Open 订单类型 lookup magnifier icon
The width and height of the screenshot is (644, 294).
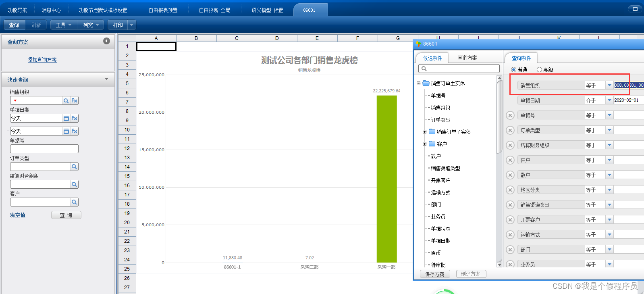74,167
